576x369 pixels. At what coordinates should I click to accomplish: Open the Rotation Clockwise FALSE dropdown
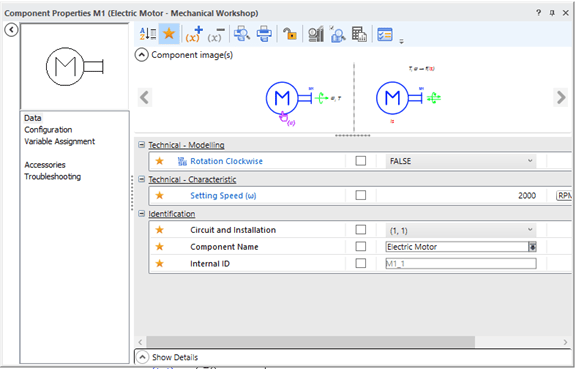[461, 161]
